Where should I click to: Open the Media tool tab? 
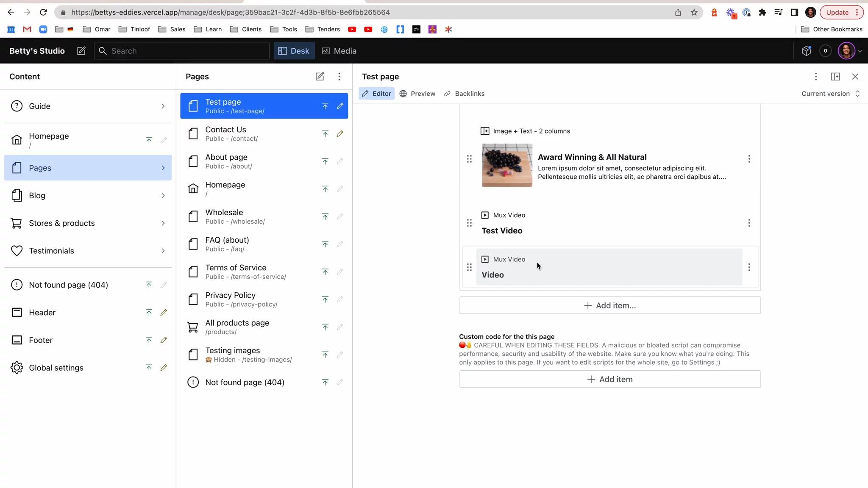click(x=339, y=51)
